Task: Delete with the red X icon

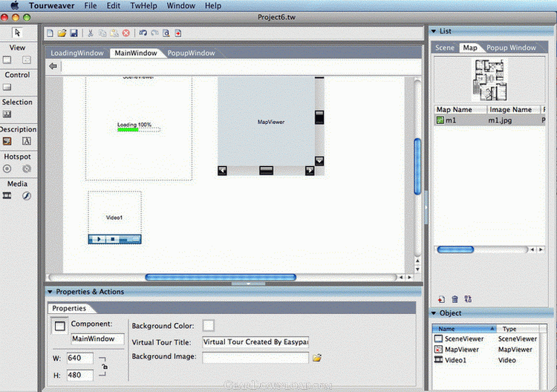Action: tap(126, 33)
